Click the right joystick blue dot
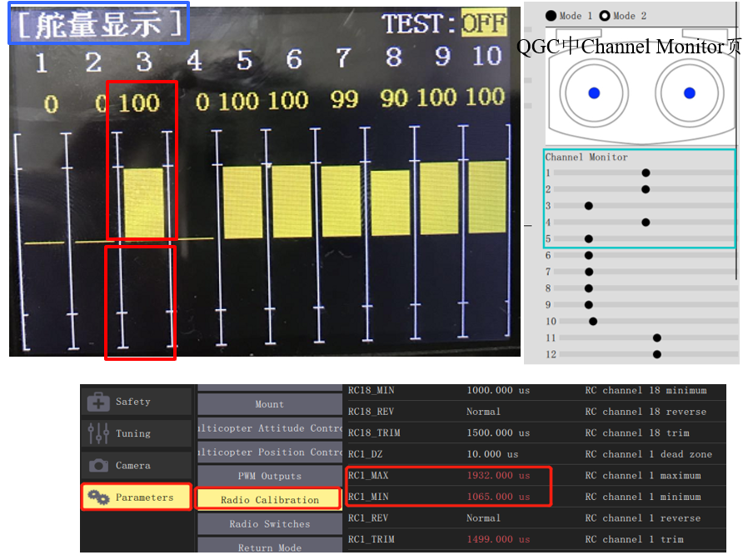The width and height of the screenshot is (743, 560). [690, 92]
